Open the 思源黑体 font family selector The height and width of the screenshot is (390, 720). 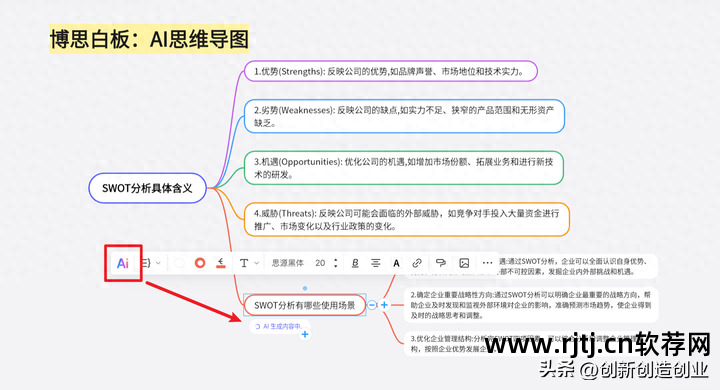click(x=287, y=263)
